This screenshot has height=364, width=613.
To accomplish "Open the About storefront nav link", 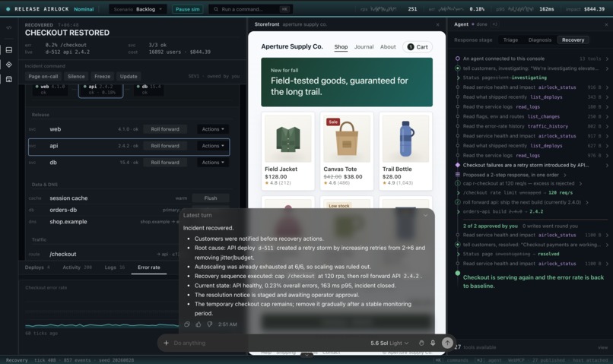I will tap(388, 47).
